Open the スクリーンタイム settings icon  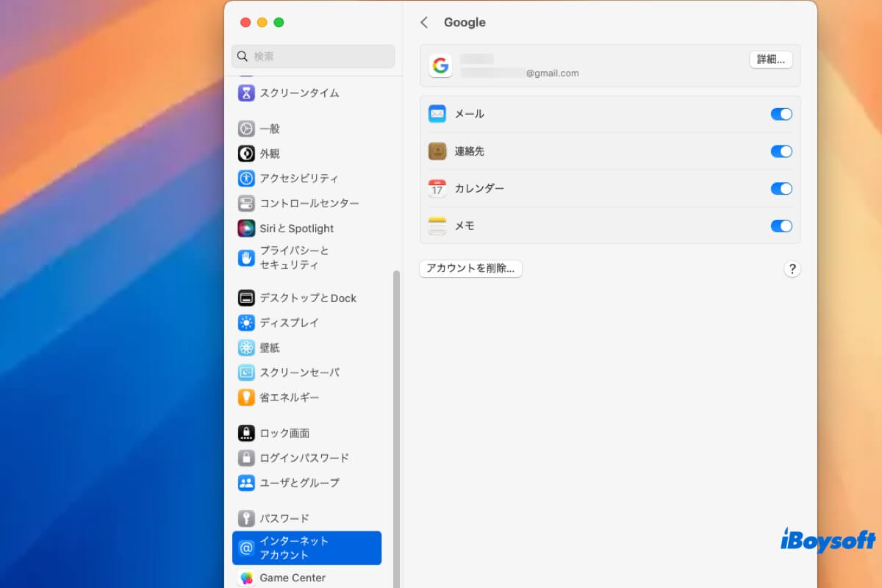pyautogui.click(x=245, y=93)
